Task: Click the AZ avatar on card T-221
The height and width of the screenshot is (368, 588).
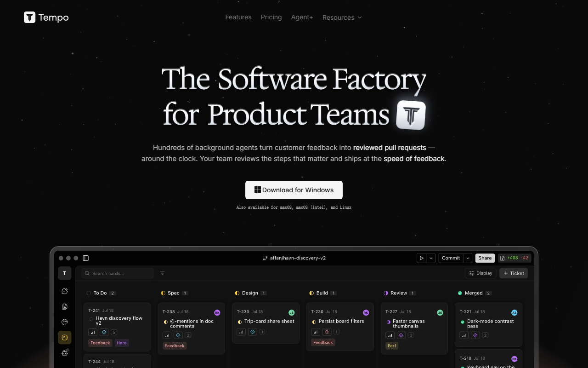Action: click(x=514, y=313)
